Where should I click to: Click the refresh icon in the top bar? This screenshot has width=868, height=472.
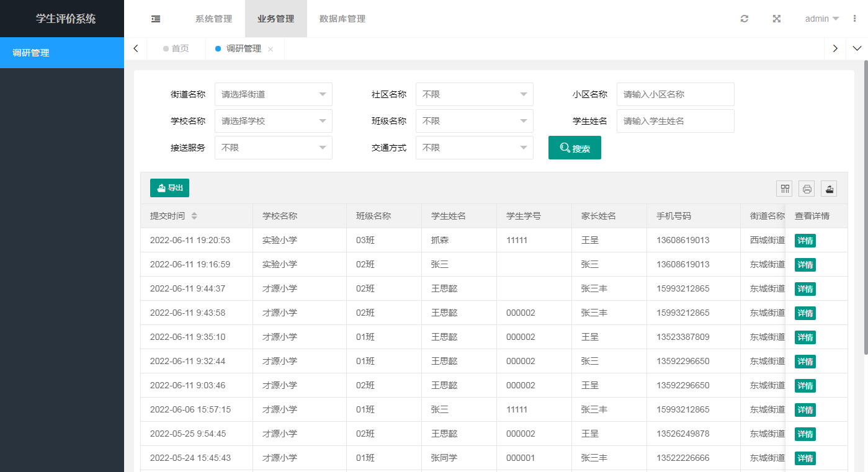745,19
